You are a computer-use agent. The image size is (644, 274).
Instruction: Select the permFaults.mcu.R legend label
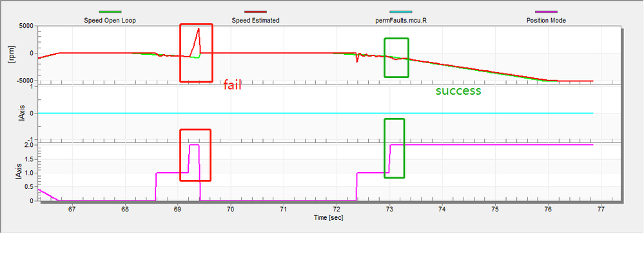coord(401,20)
